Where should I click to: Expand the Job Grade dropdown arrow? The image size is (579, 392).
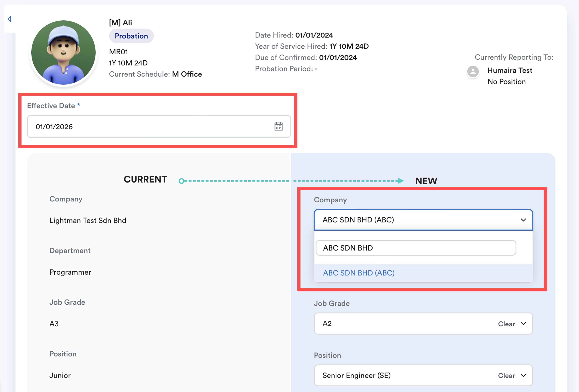(x=523, y=324)
